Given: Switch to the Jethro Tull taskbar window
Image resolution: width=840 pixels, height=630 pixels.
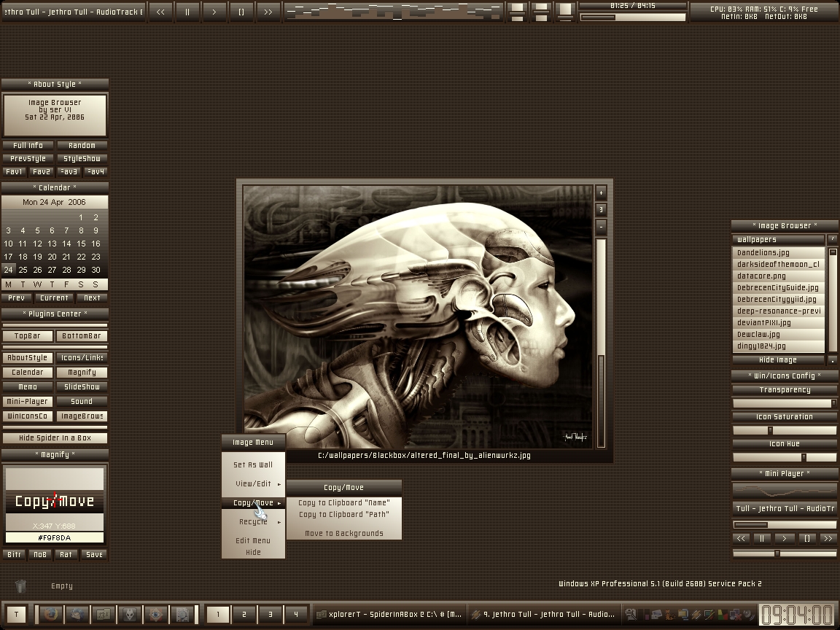Looking at the screenshot, I should [x=542, y=615].
